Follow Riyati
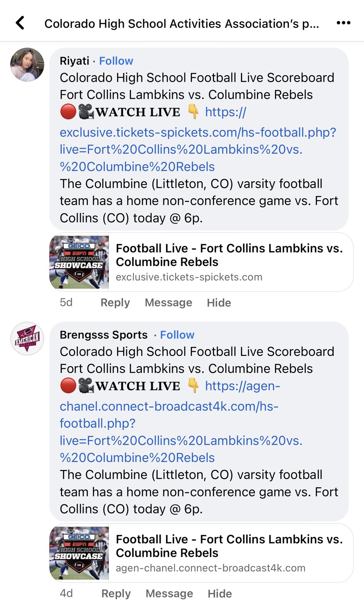Image resolution: width=364 pixels, height=610 pixels. point(116,61)
